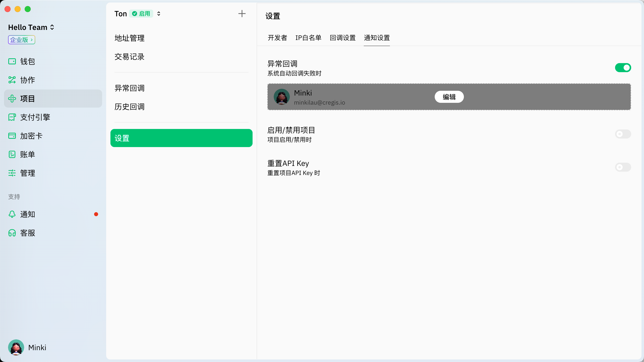Expand the 企业版 plan badge
Screen dimensions: 644x362
pyautogui.click(x=22, y=40)
